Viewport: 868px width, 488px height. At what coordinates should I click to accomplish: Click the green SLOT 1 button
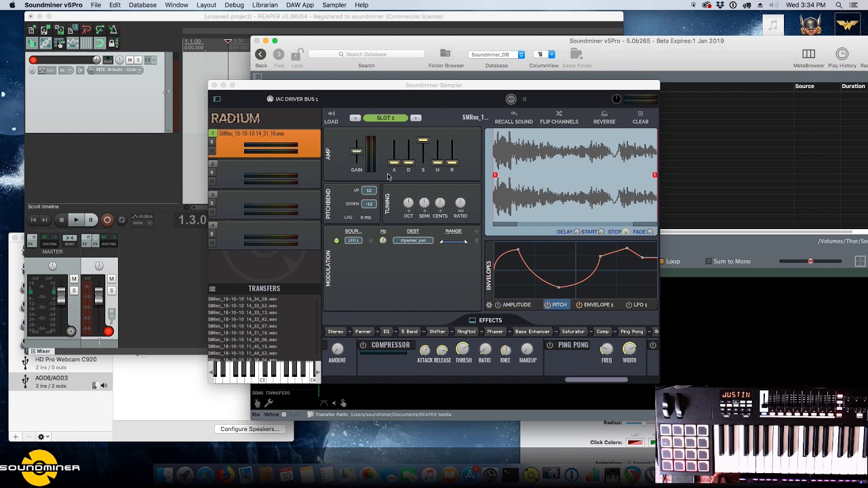(385, 118)
